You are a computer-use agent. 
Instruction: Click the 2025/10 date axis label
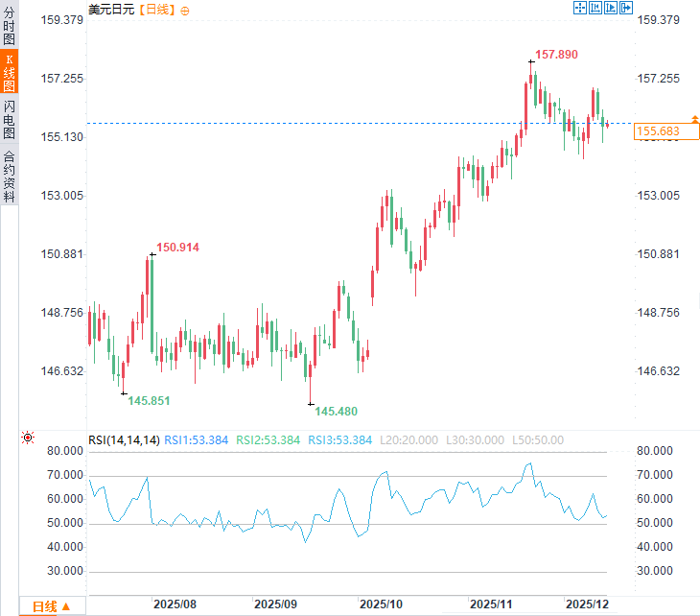click(382, 604)
